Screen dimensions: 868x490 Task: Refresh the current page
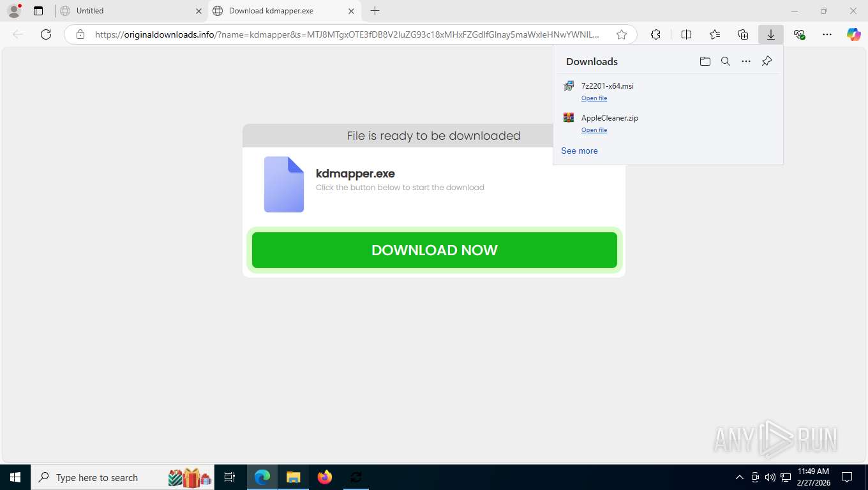pos(46,34)
